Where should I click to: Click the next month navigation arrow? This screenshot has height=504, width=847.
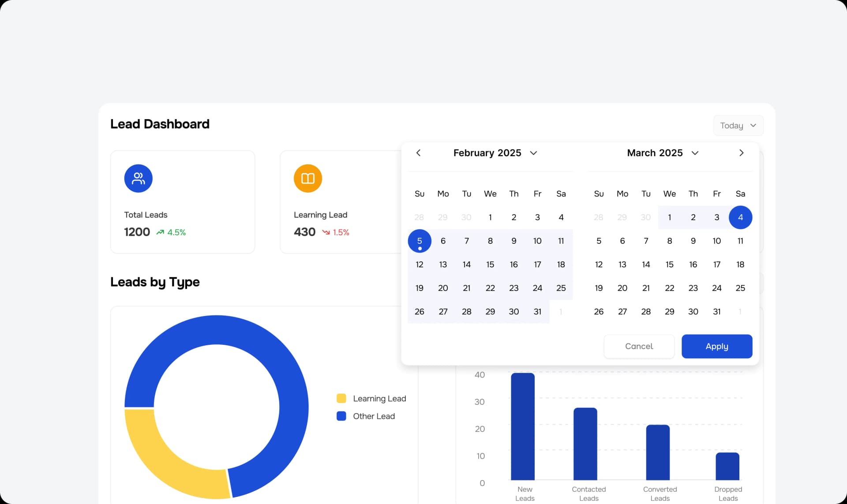(x=741, y=153)
